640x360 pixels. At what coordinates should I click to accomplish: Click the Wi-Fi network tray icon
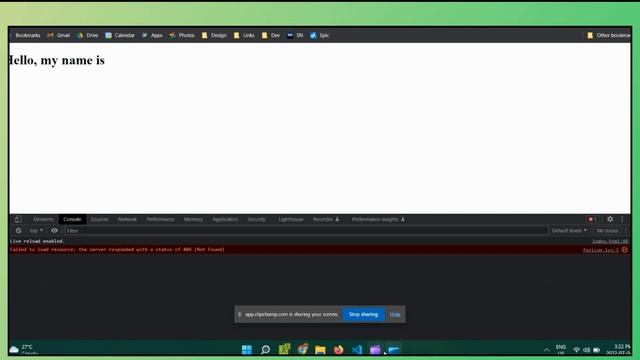[577, 350]
